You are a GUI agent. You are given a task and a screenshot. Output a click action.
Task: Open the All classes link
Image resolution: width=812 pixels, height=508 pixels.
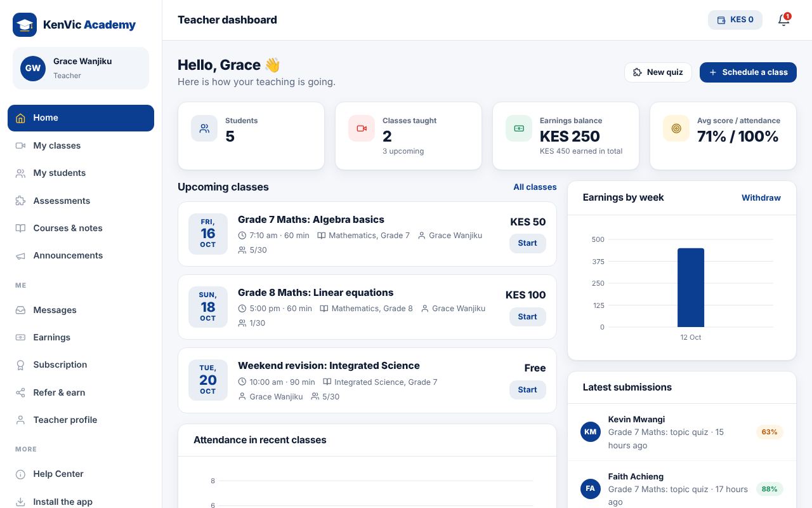[x=535, y=187]
